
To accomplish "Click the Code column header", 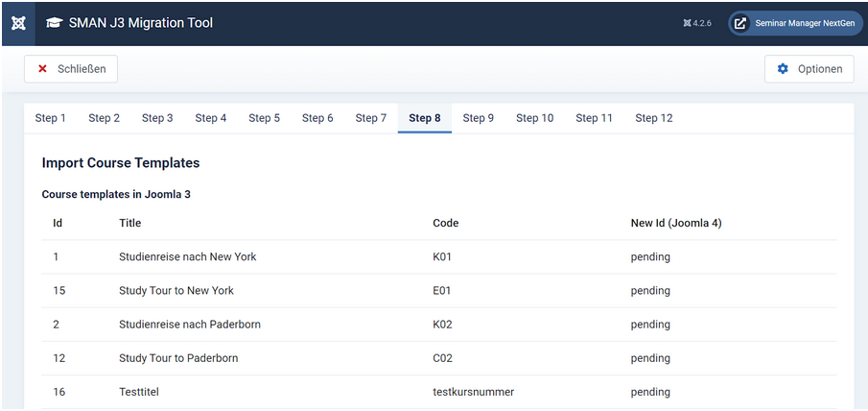I will click(x=446, y=223).
